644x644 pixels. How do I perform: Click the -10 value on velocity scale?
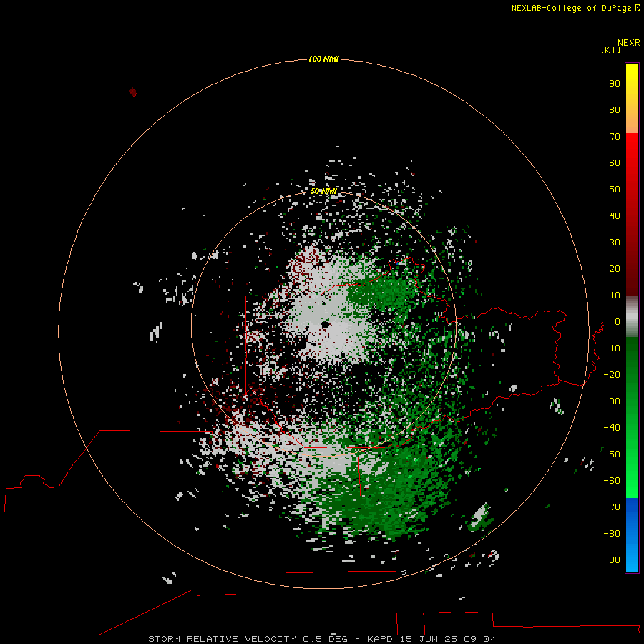point(612,348)
